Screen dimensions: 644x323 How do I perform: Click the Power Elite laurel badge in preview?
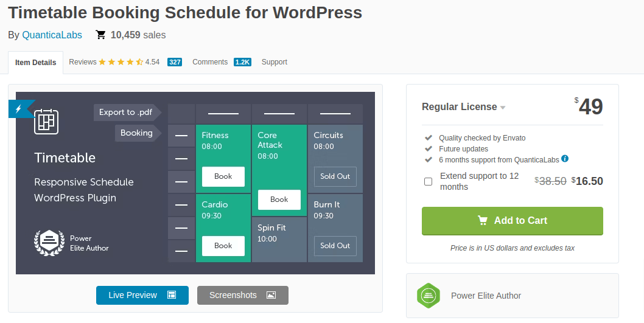(49, 243)
